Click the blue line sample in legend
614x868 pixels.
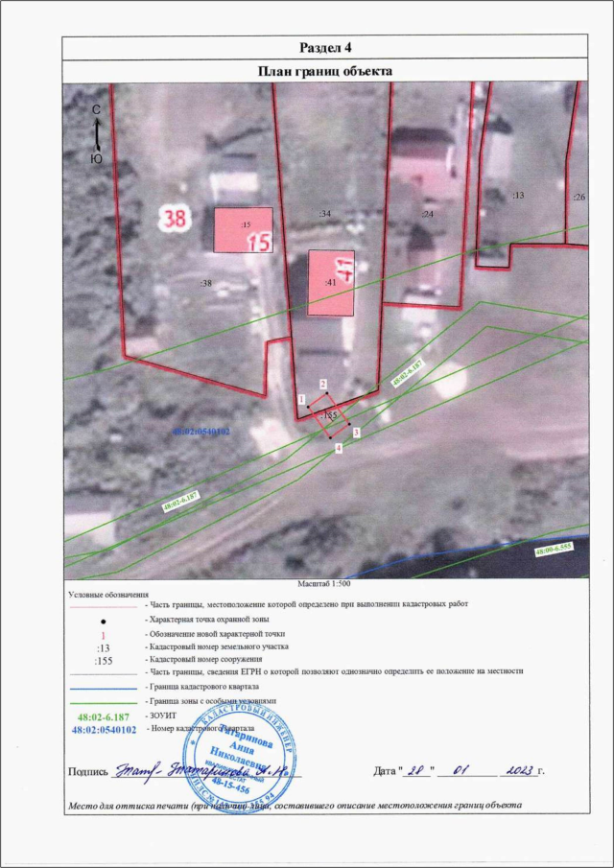(x=103, y=688)
